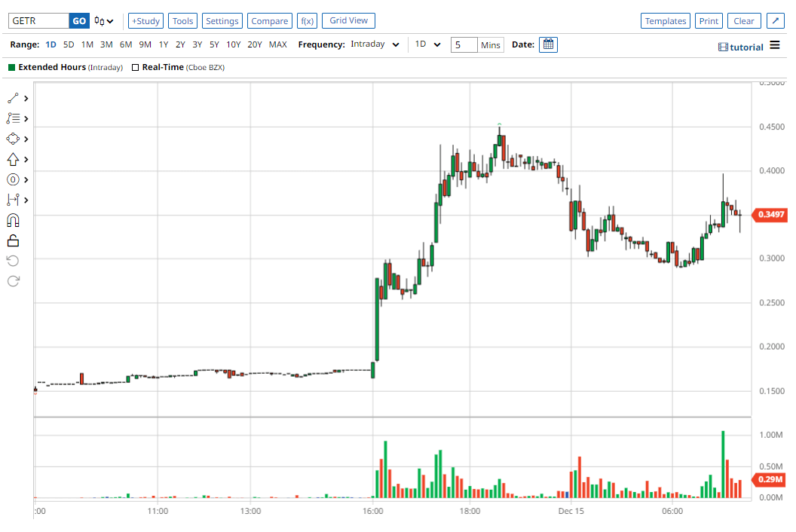Click the redo arrow icon
Screen dimensions: 796x532
14,281
